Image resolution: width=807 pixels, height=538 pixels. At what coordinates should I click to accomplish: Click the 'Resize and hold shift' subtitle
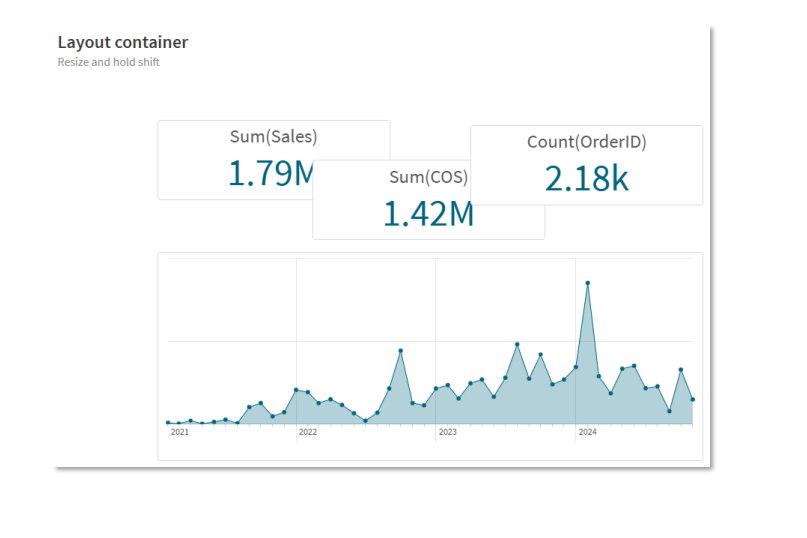pyautogui.click(x=109, y=62)
